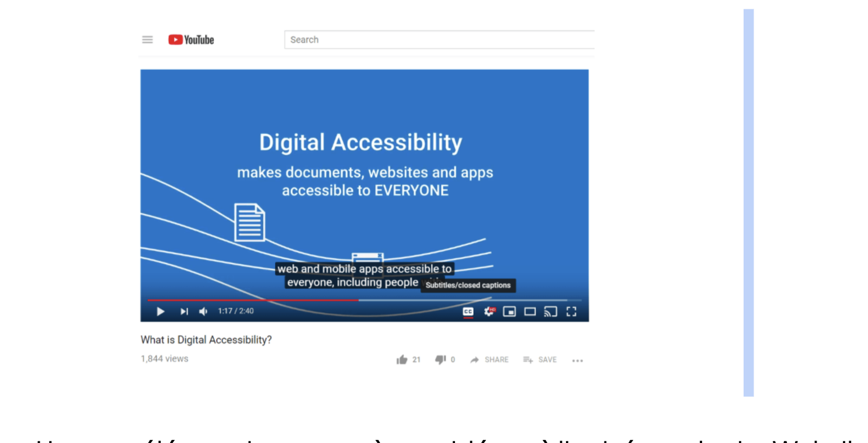Enter full screen mode
Screen dimensions: 868x443
[x=572, y=312]
